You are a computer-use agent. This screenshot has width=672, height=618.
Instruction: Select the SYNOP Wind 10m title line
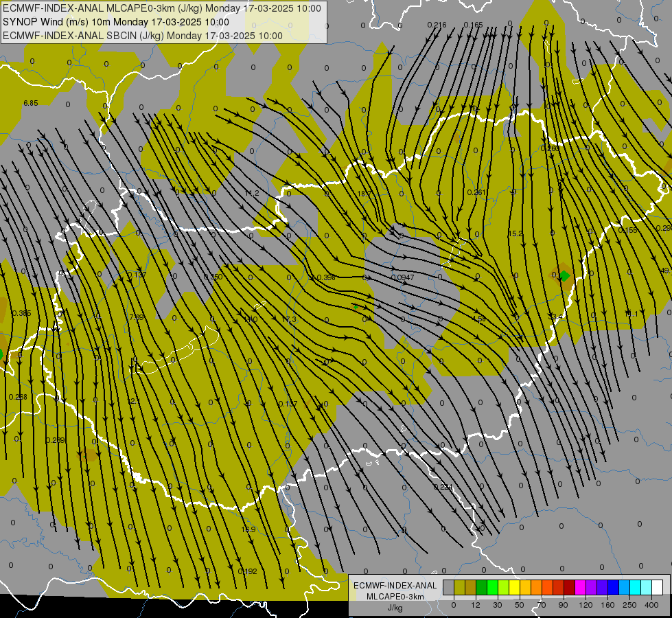pos(116,22)
